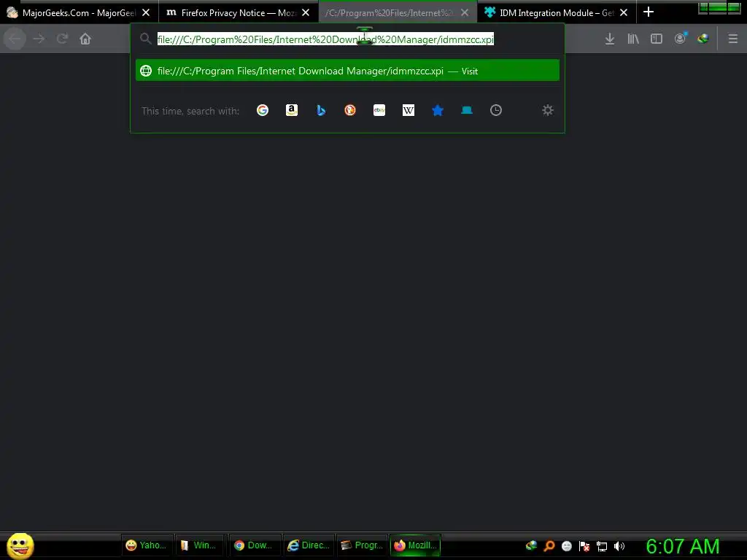Close the Firefox Privacy Notice tab
Image resolution: width=747 pixels, height=560 pixels.
point(306,13)
